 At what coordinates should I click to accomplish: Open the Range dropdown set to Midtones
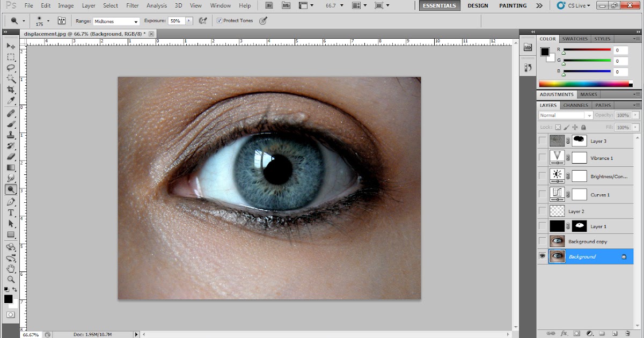tap(116, 21)
